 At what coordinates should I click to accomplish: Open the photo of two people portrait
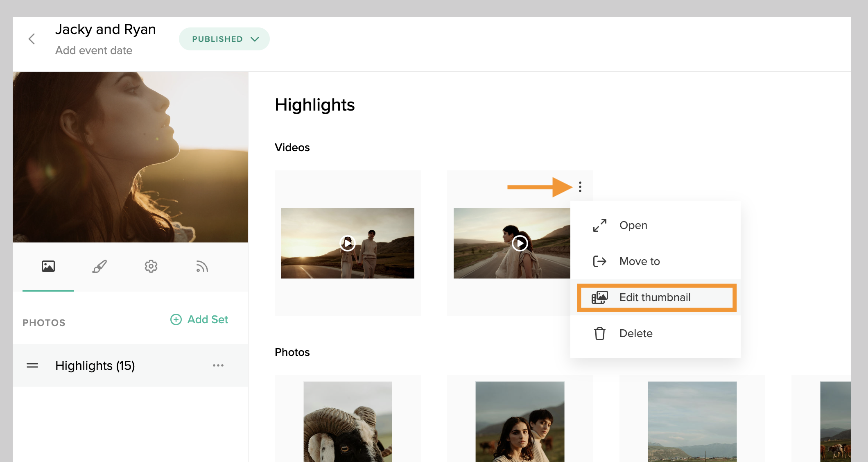(x=520, y=422)
